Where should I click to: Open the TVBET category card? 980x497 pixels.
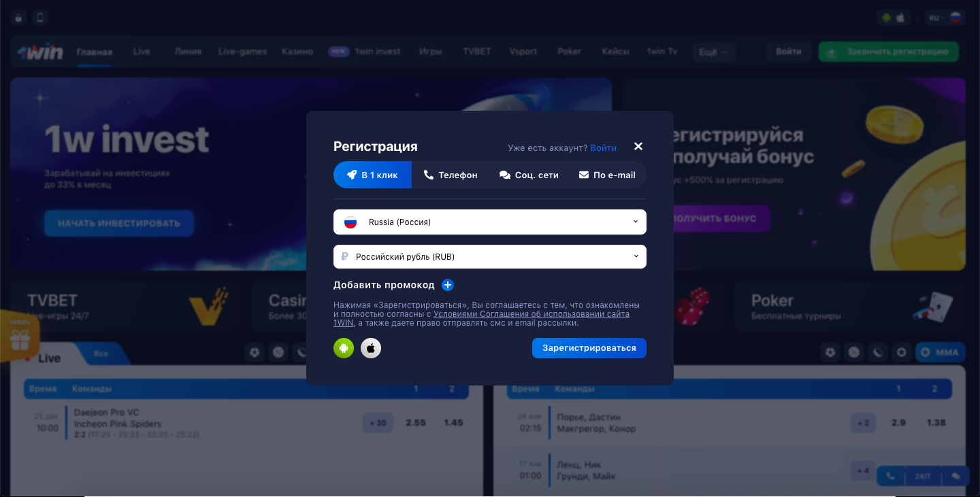[126, 307]
